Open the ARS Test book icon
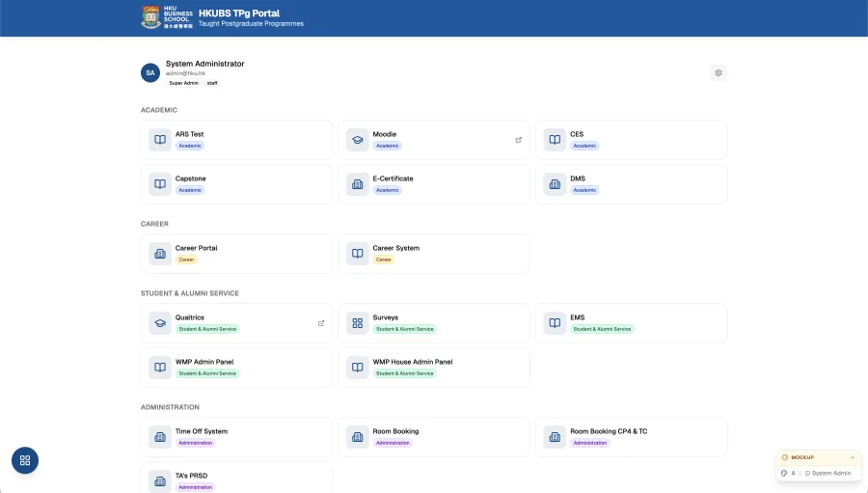The image size is (868, 493). (160, 140)
